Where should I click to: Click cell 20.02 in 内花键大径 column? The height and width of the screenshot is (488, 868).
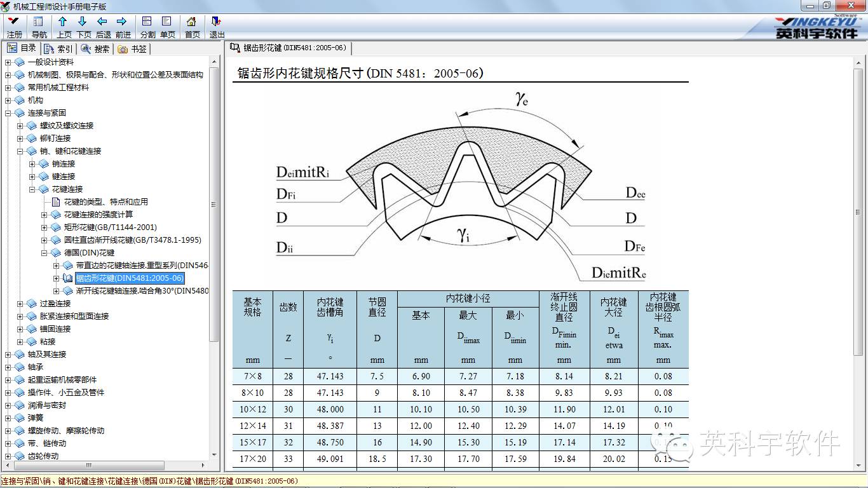[x=614, y=459]
